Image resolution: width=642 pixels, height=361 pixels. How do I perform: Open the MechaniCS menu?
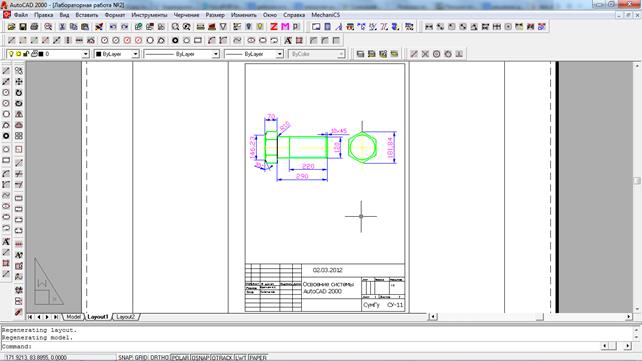click(x=326, y=15)
